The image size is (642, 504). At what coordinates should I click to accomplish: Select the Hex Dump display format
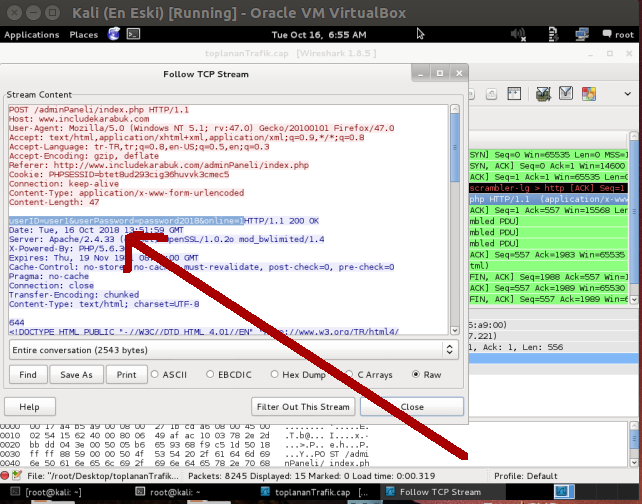pos(298,375)
